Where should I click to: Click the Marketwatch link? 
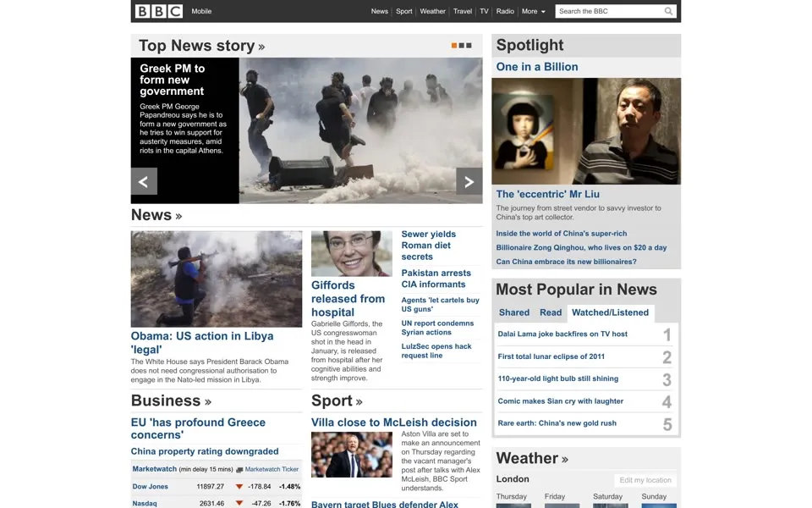(154, 469)
